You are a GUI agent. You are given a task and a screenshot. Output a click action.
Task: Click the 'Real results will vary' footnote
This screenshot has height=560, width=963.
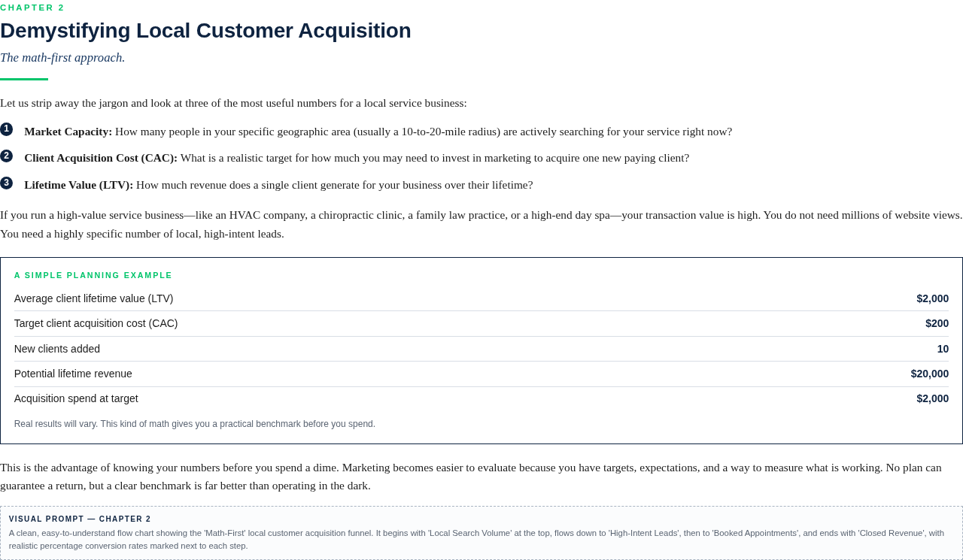195,424
